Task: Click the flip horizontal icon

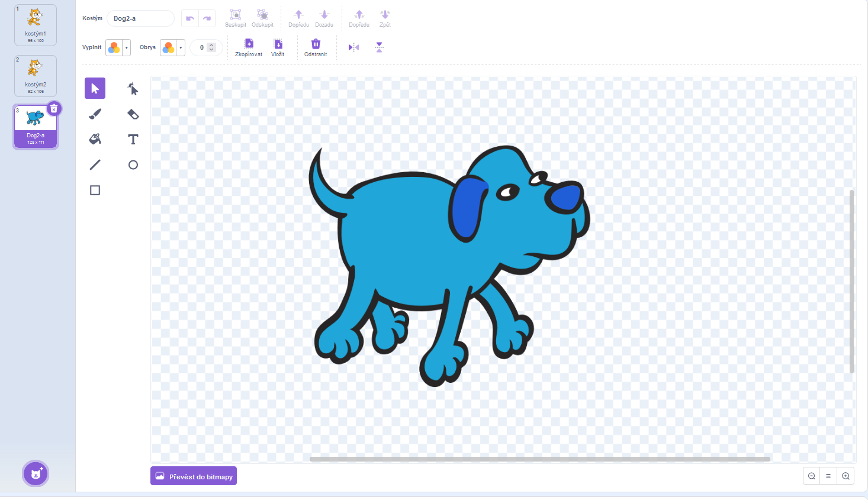Action: point(353,47)
